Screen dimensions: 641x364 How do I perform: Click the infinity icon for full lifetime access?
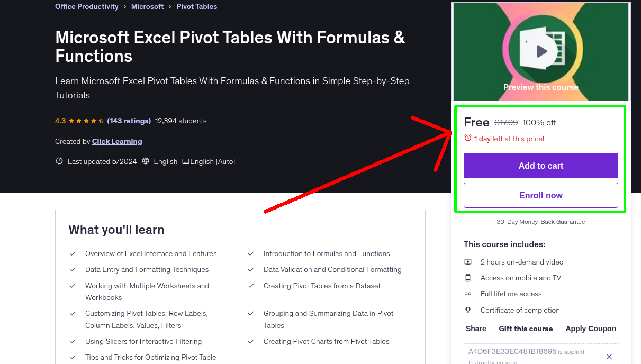point(467,294)
